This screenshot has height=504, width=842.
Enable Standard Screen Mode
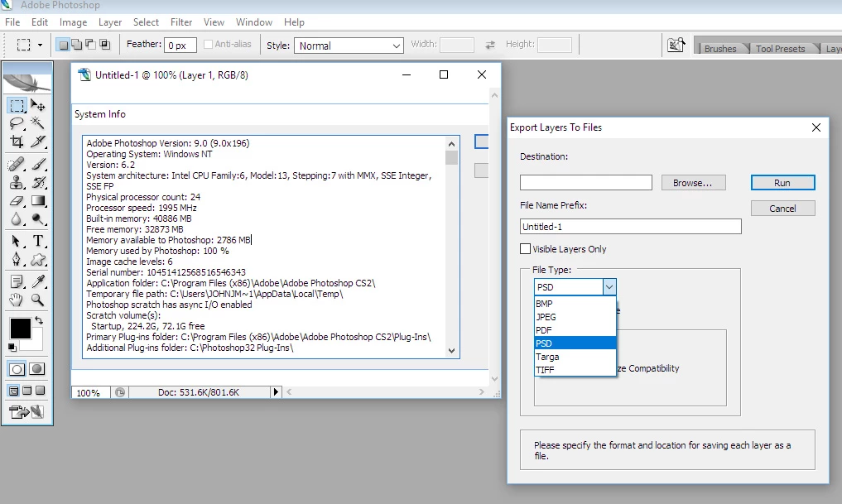14,391
